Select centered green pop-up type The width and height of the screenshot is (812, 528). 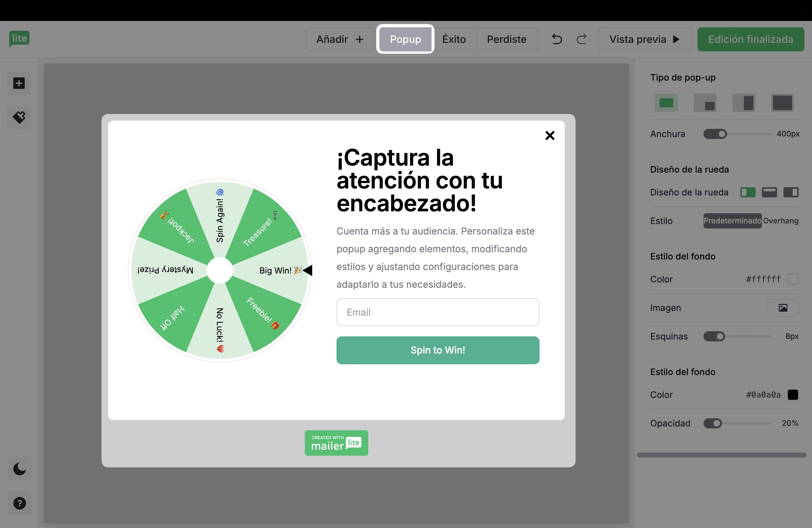tap(666, 103)
